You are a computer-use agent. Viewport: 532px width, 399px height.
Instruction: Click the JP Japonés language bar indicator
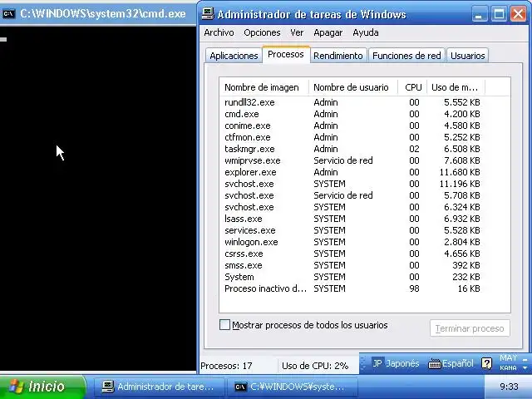[x=396, y=363]
